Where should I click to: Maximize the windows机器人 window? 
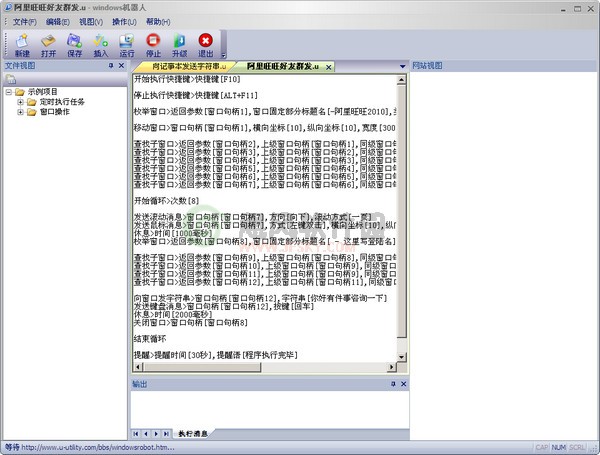coord(577,8)
